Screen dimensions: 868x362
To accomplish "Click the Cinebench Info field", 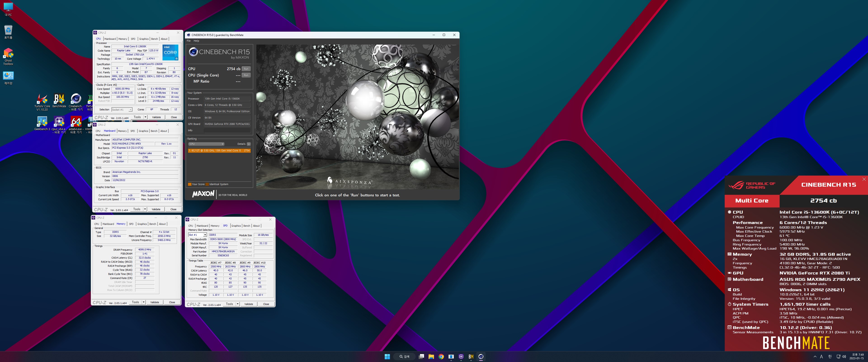I will (x=227, y=130).
